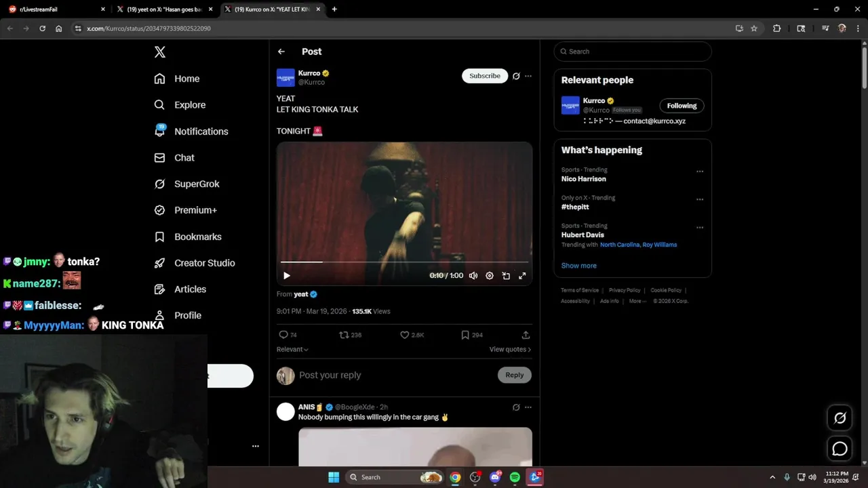Open Nico Harrison trend
Image resolution: width=868 pixels, height=488 pixels.
(x=584, y=179)
